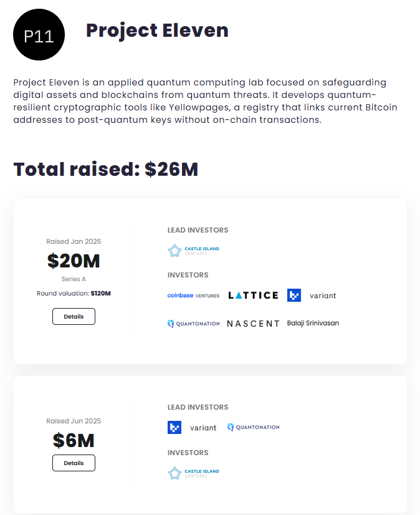Viewport: 420px width, 515px height.
Task: Open Quantonation logo in the $20M round
Action: coord(193,324)
